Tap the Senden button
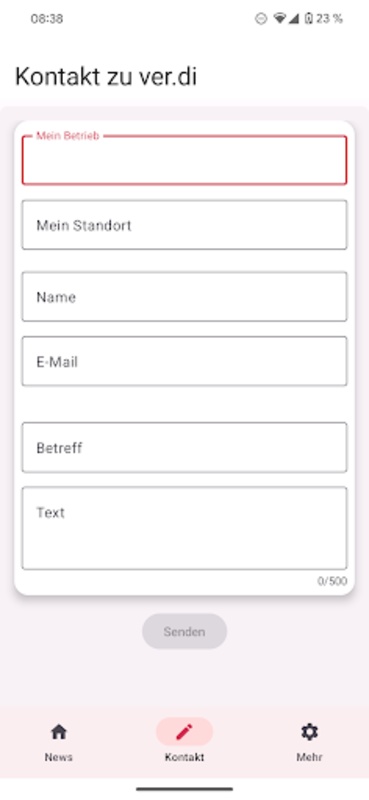 point(184,632)
